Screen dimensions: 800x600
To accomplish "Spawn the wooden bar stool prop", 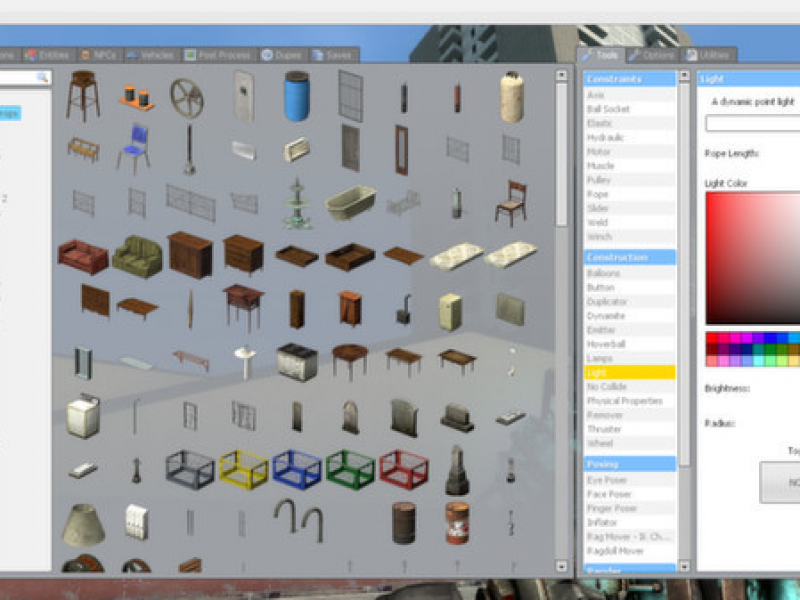I will point(83,96).
